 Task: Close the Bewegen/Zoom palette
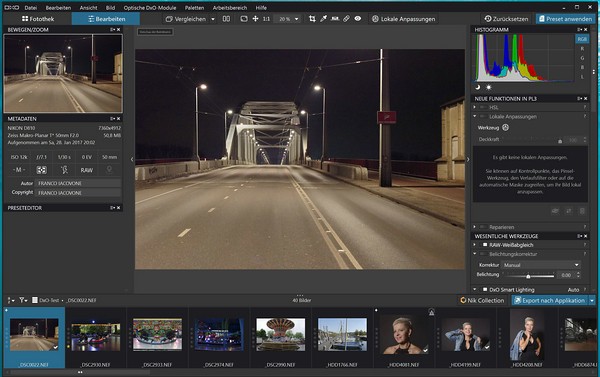pyautogui.click(x=118, y=29)
